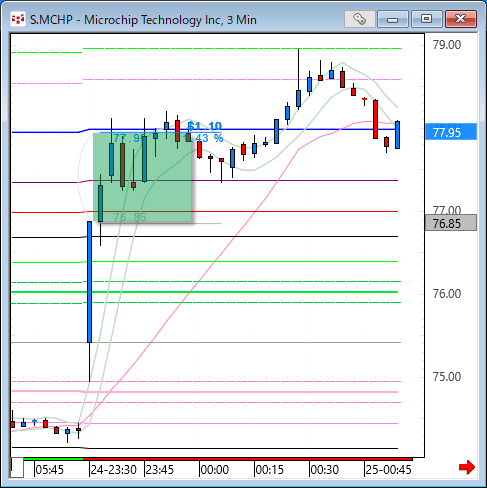This screenshot has height=488, width=487.
Task: Click the chart title S.MCHP Microchip Technology
Action: pos(143,20)
